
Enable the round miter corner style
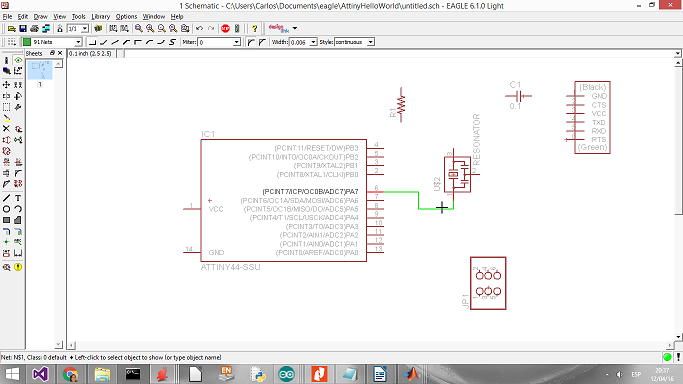(x=251, y=42)
